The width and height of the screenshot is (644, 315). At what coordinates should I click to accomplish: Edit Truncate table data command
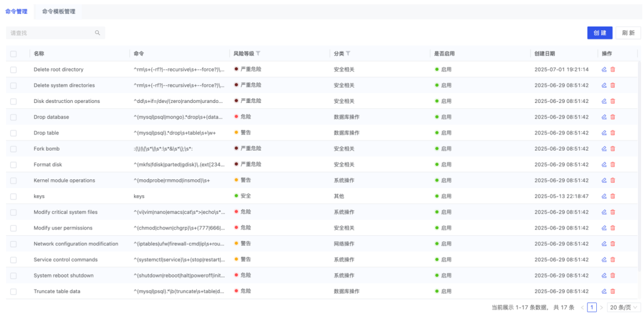coord(603,291)
